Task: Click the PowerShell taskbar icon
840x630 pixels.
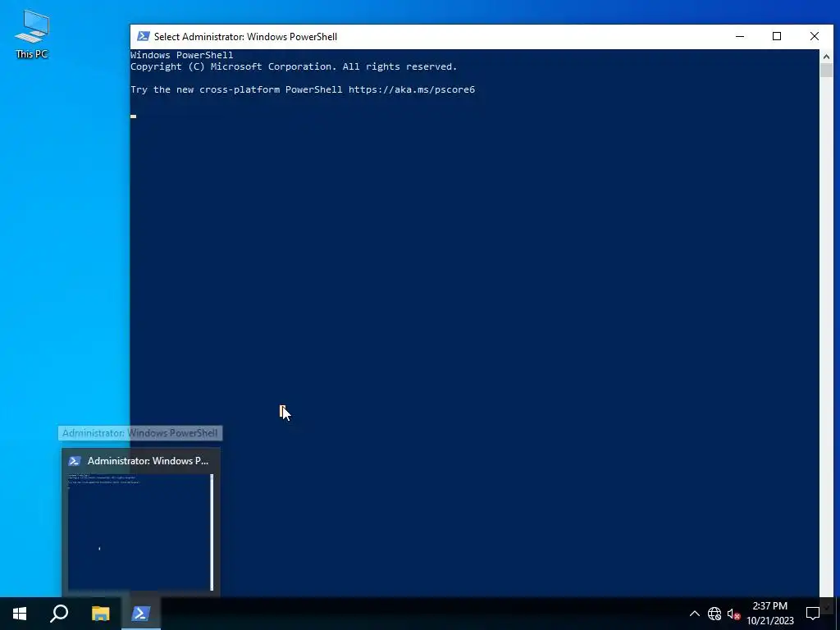Action: point(141,614)
